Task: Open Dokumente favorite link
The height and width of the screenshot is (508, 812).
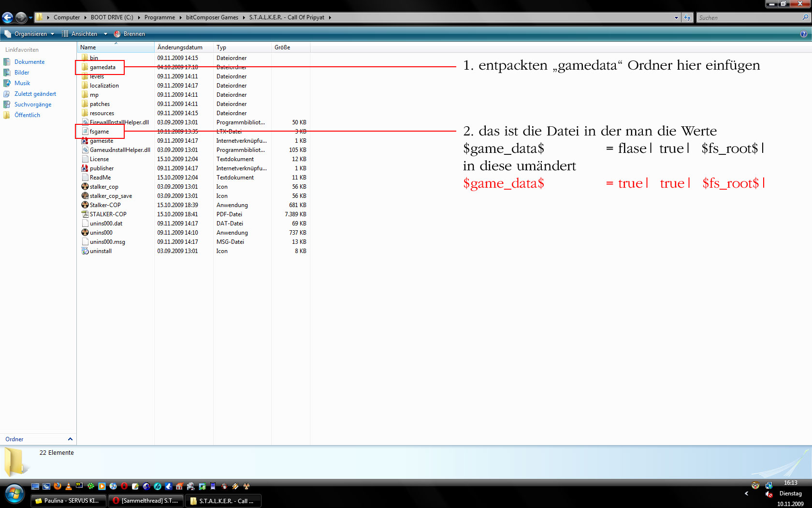Action: 29,62
